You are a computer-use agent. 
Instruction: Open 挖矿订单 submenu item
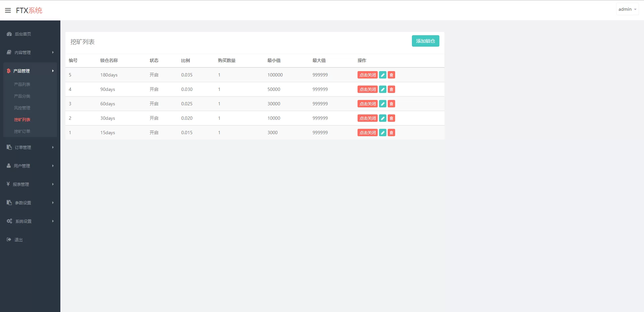click(x=22, y=131)
